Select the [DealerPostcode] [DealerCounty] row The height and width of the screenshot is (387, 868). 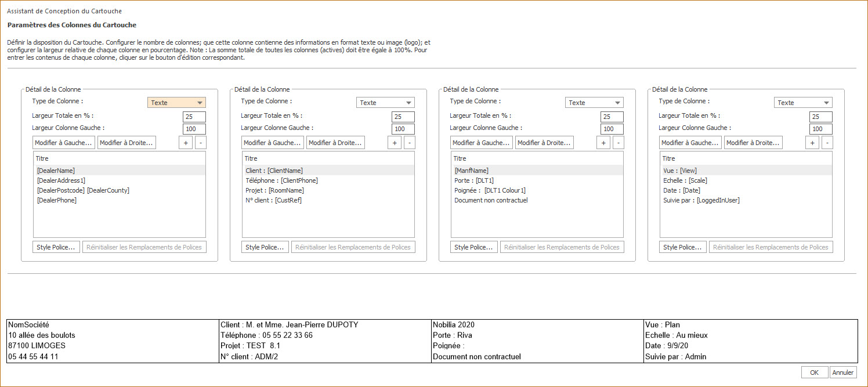click(x=120, y=190)
